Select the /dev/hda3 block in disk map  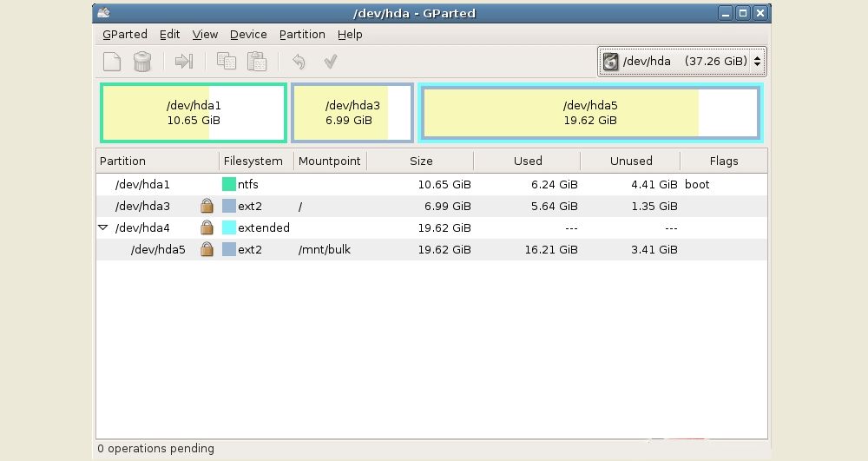(x=352, y=113)
